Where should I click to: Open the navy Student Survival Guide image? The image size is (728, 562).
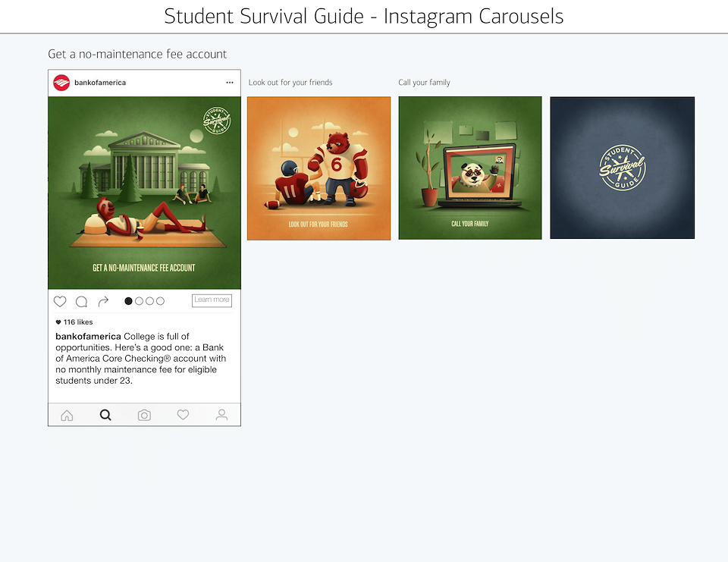pyautogui.click(x=622, y=168)
